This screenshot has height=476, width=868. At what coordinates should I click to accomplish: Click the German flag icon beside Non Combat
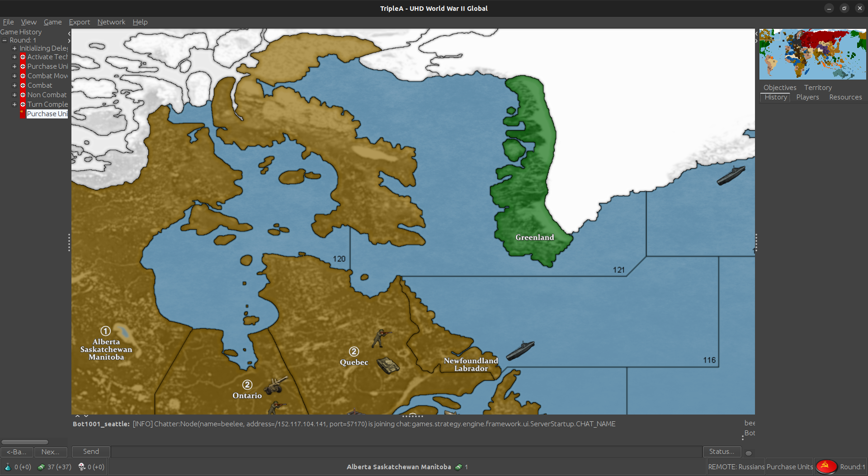click(x=23, y=95)
